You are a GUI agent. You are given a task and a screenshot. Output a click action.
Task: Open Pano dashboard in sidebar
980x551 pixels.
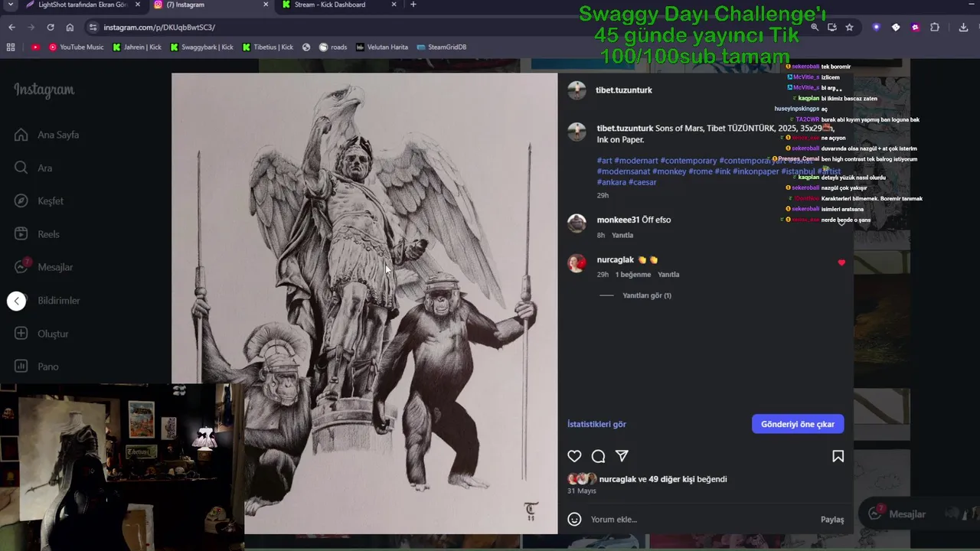tap(37, 367)
